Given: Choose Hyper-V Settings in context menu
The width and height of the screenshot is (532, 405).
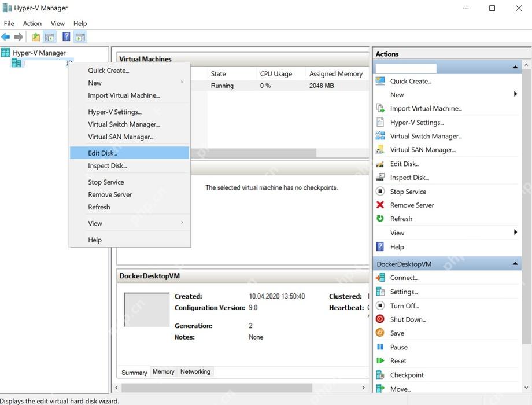Looking at the screenshot, I should pos(130,112).
